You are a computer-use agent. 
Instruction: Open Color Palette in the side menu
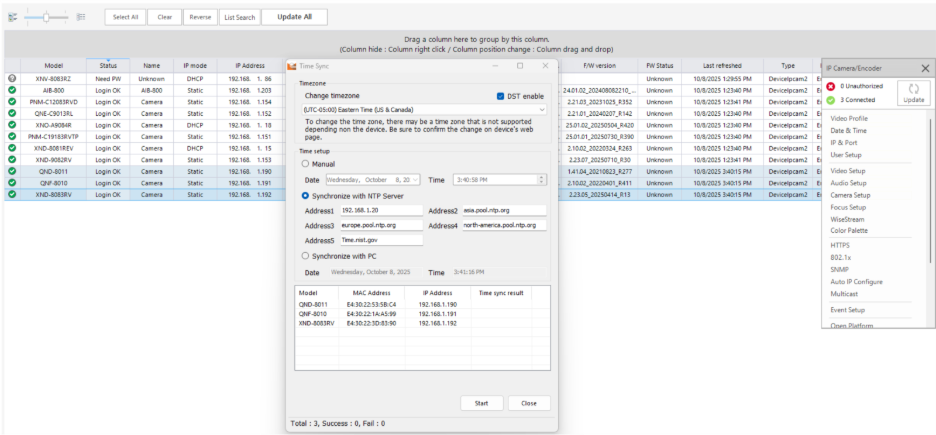click(849, 230)
